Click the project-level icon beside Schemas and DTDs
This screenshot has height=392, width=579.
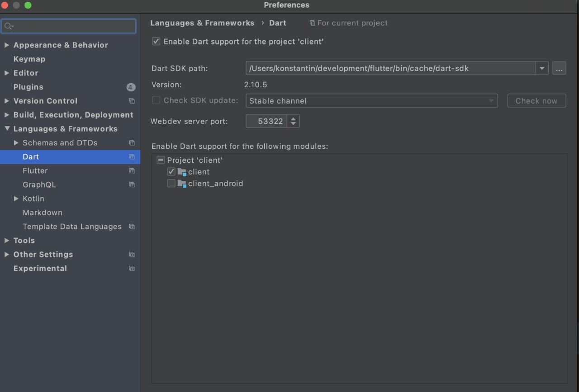pos(132,143)
